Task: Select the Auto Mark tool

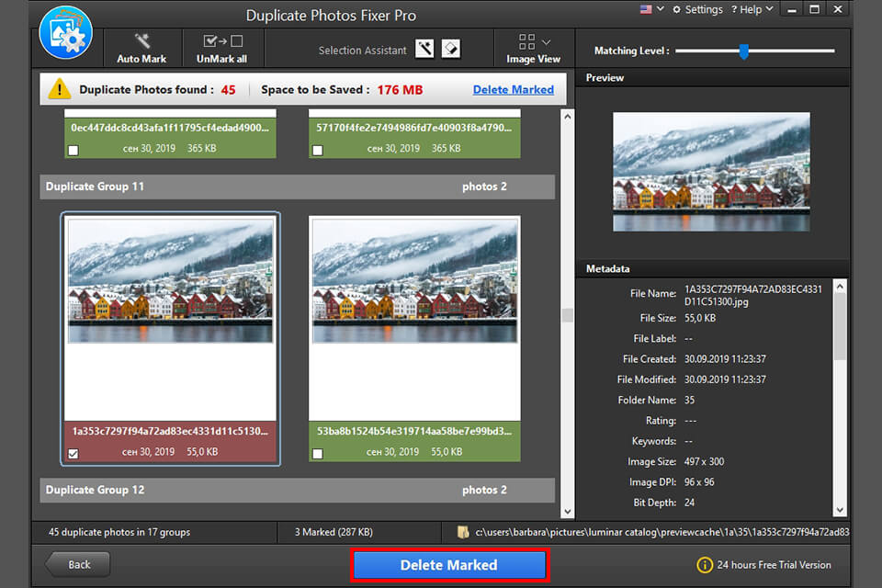Action: 142,48
